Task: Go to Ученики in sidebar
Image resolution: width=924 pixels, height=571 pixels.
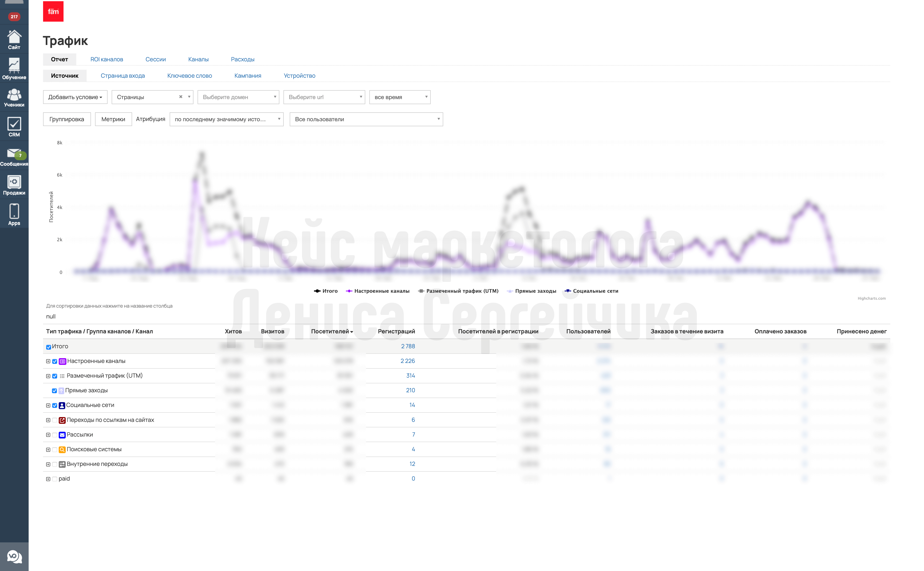Action: (x=14, y=98)
